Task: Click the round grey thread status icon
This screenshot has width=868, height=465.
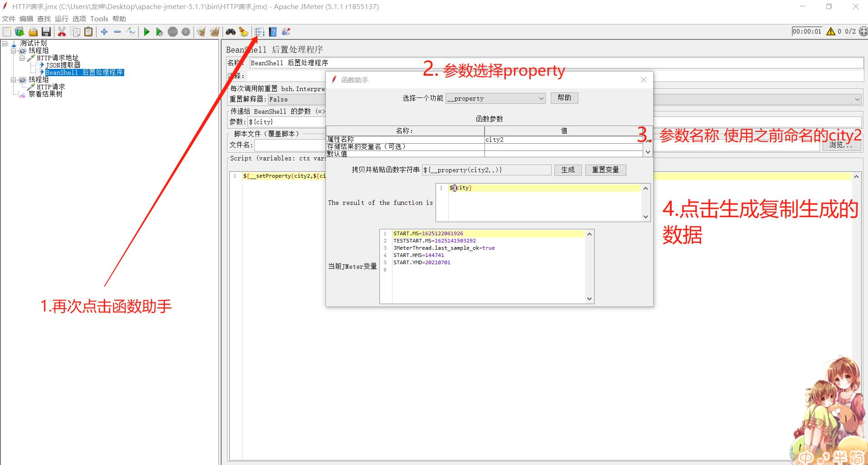Action: click(x=863, y=31)
